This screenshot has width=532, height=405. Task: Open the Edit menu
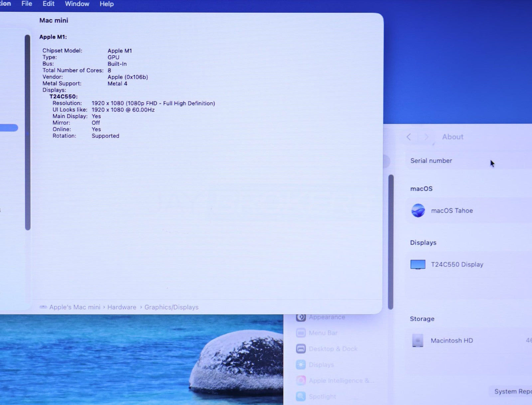48,4
